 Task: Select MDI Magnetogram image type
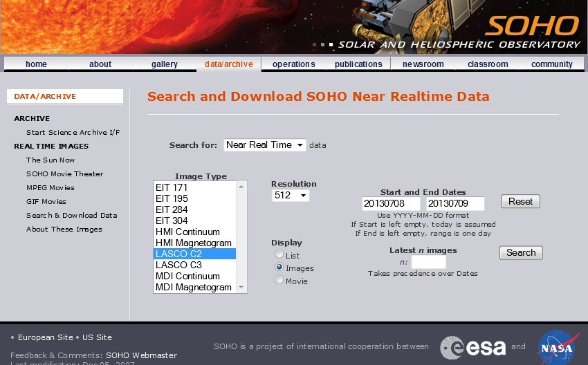(194, 287)
